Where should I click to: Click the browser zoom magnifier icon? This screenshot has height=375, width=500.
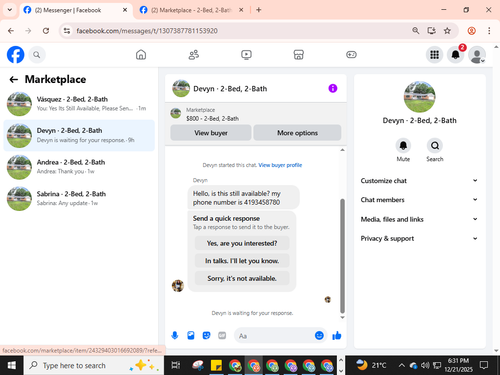pos(416,31)
